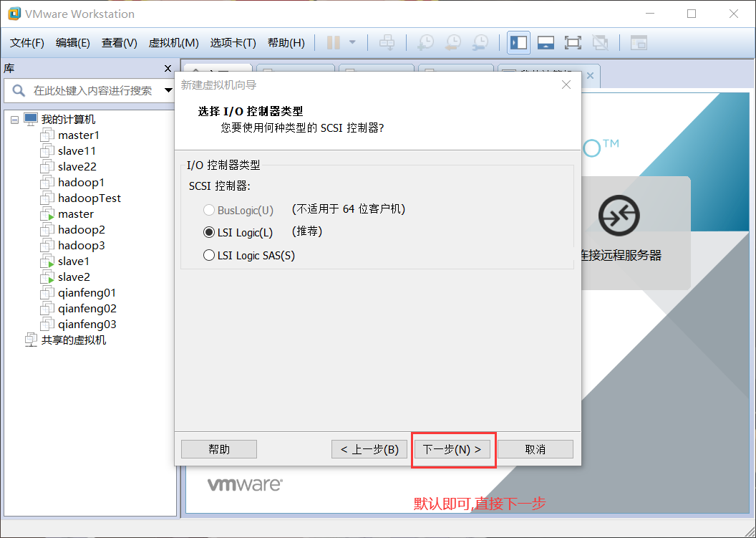The height and width of the screenshot is (538, 756).
Task: Click the Unity mode toolbar icon
Action: 600,43
